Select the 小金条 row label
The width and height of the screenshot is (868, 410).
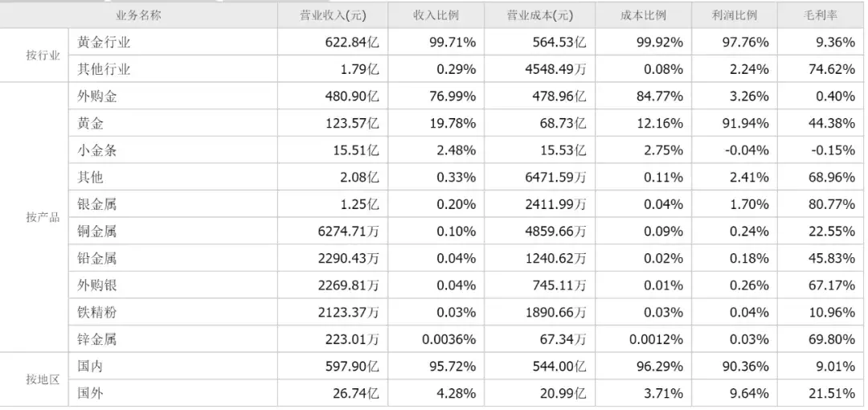[97, 150]
